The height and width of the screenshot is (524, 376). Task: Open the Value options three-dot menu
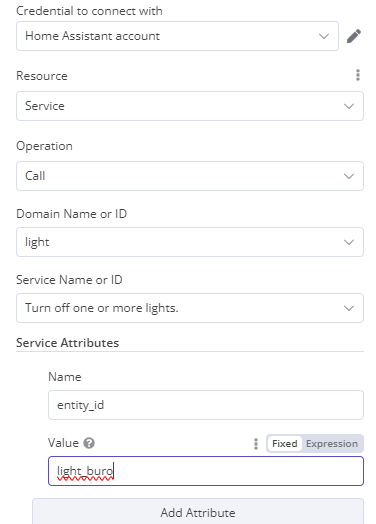[256, 444]
